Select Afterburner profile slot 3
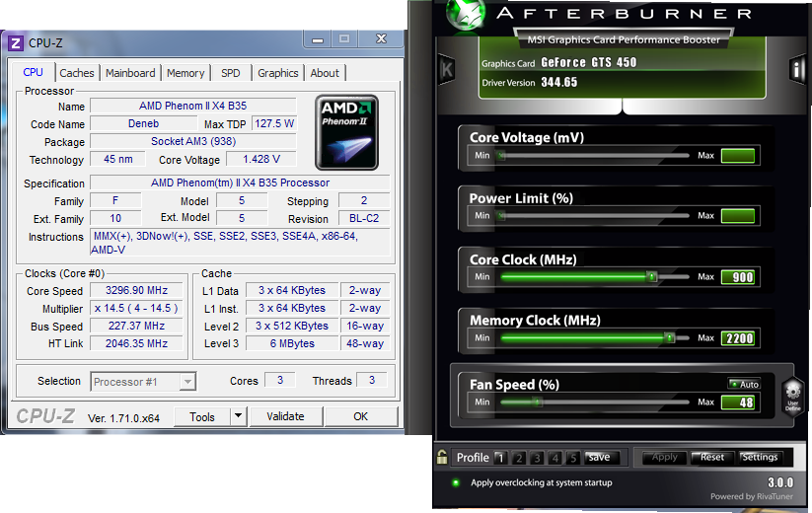The image size is (812, 513). coord(537,458)
